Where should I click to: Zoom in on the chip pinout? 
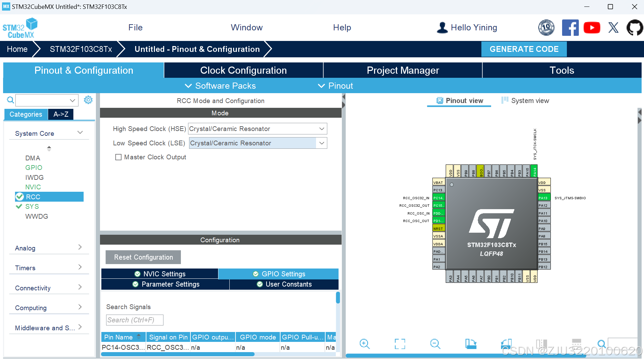pos(364,344)
